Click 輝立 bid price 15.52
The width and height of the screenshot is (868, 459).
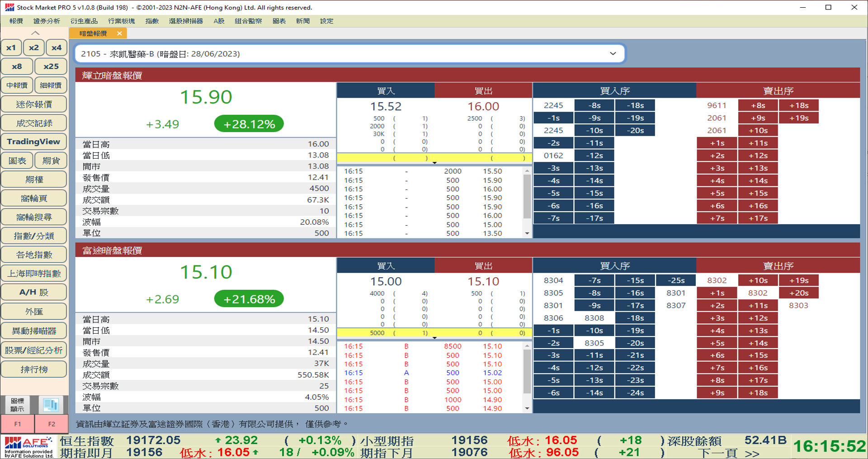pyautogui.click(x=386, y=107)
